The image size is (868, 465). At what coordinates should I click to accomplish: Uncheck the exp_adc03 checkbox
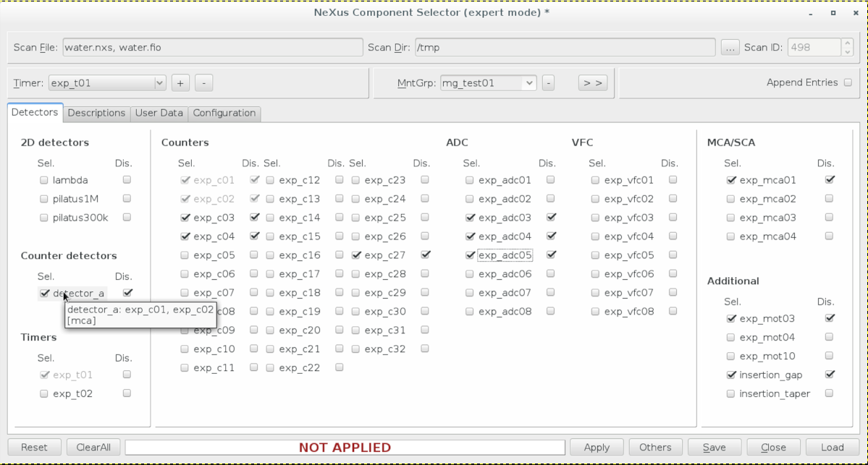pos(471,218)
